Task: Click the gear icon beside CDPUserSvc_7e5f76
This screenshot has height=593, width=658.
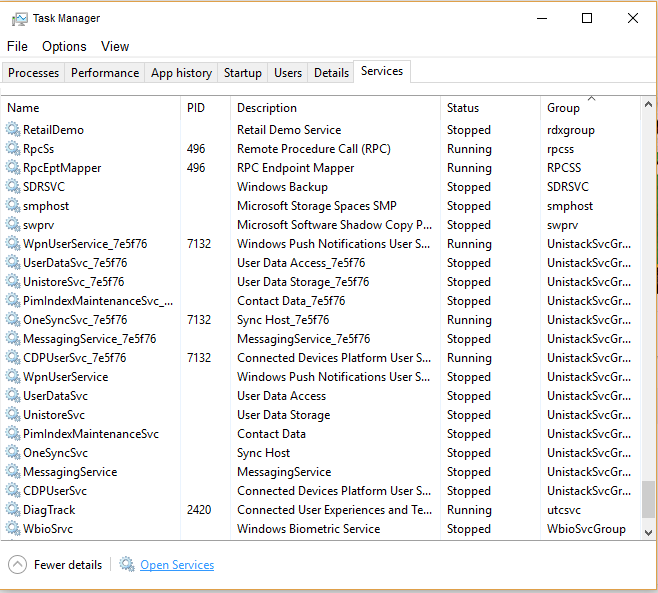Action: pos(13,358)
